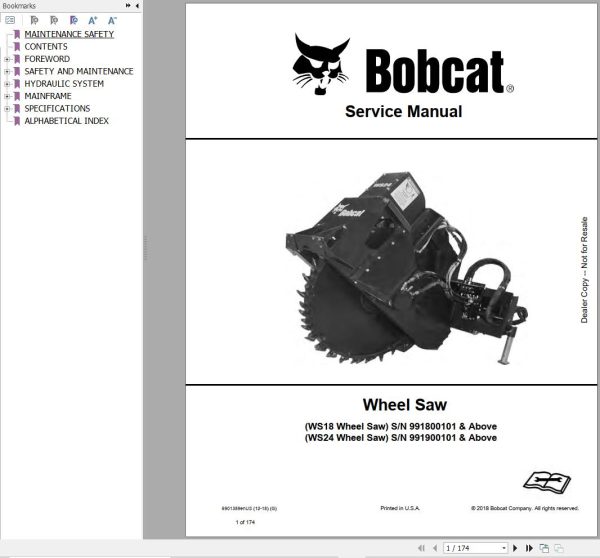The image size is (600, 558).
Task: Click the open manual book icon on page
Action: click(547, 482)
